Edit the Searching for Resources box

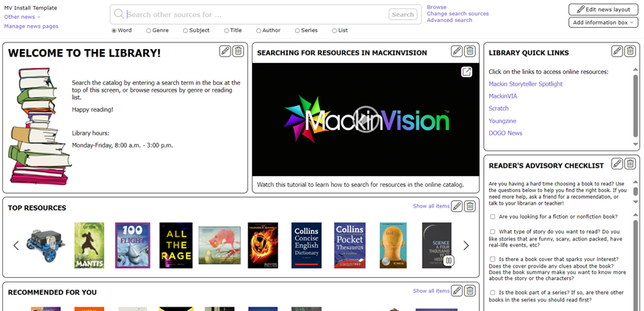click(x=457, y=51)
